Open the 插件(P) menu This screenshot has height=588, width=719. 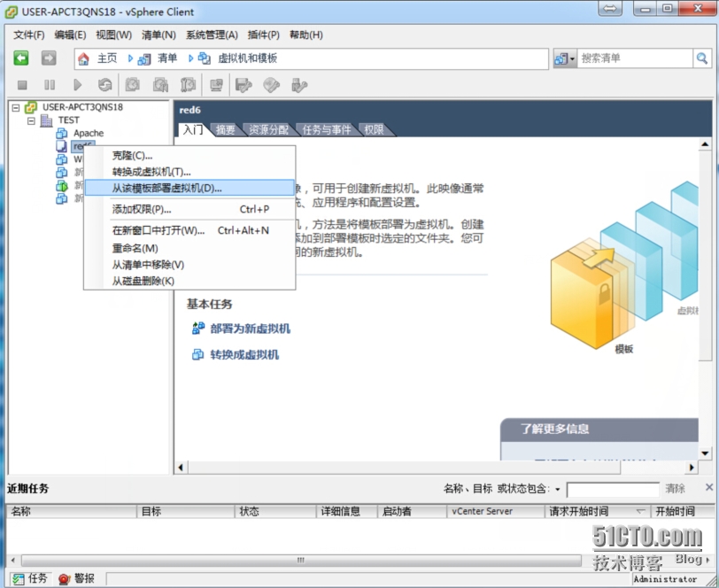[x=264, y=35]
